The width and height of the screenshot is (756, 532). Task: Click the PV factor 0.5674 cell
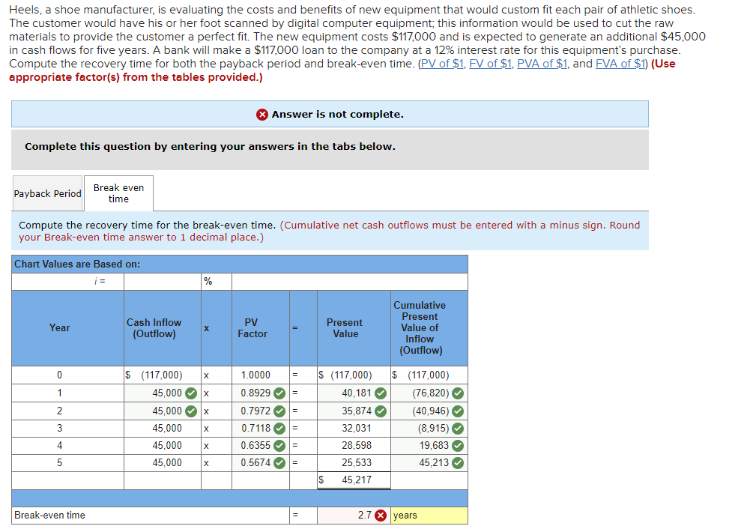pyautogui.click(x=260, y=463)
